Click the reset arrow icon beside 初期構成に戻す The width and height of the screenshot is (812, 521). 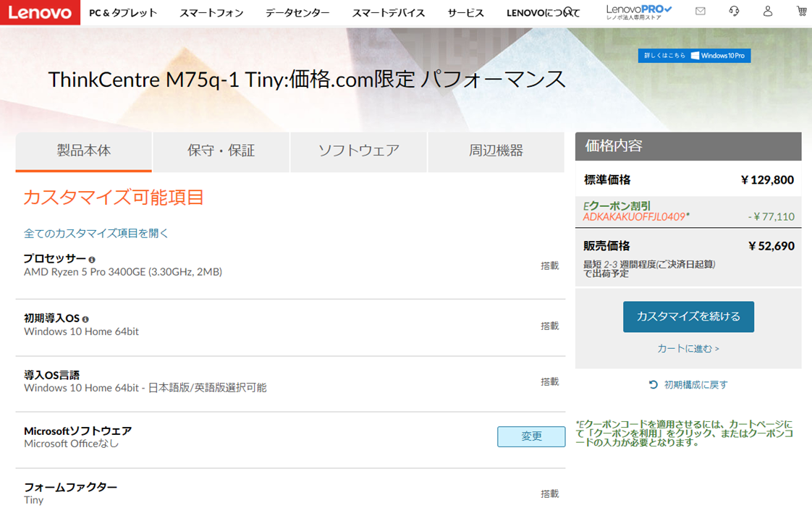pos(653,384)
